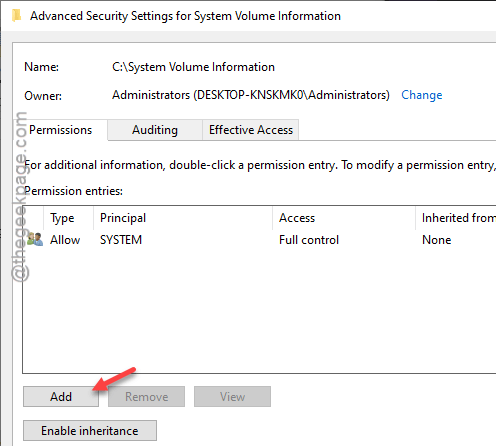Select the SYSTEM principal entry
Screen dimensions: 496x446
(121, 240)
